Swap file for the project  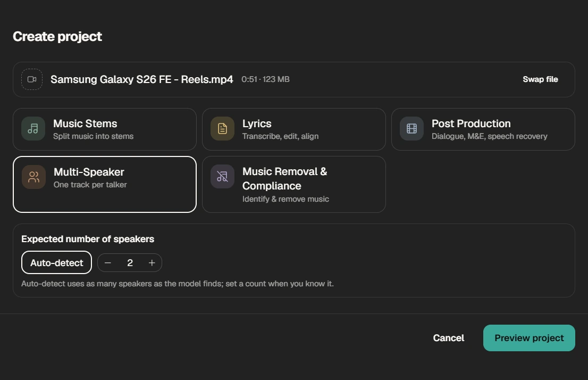tap(540, 79)
